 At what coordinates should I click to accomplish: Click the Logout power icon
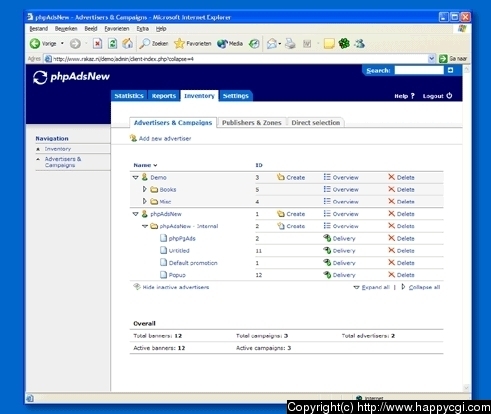click(449, 96)
